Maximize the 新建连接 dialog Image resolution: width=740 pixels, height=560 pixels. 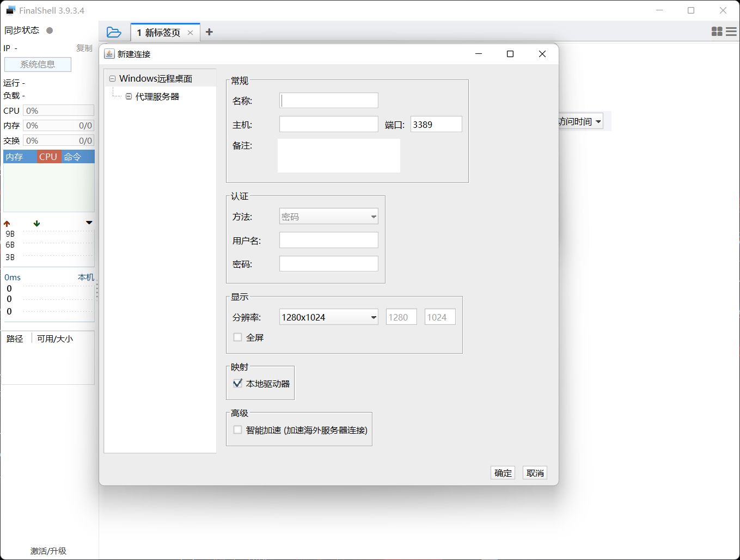510,54
